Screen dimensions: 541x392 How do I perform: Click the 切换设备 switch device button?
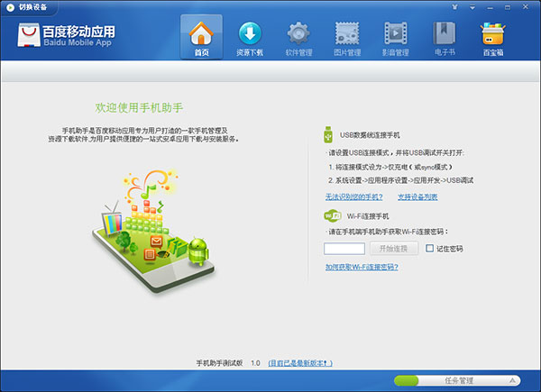point(32,7)
